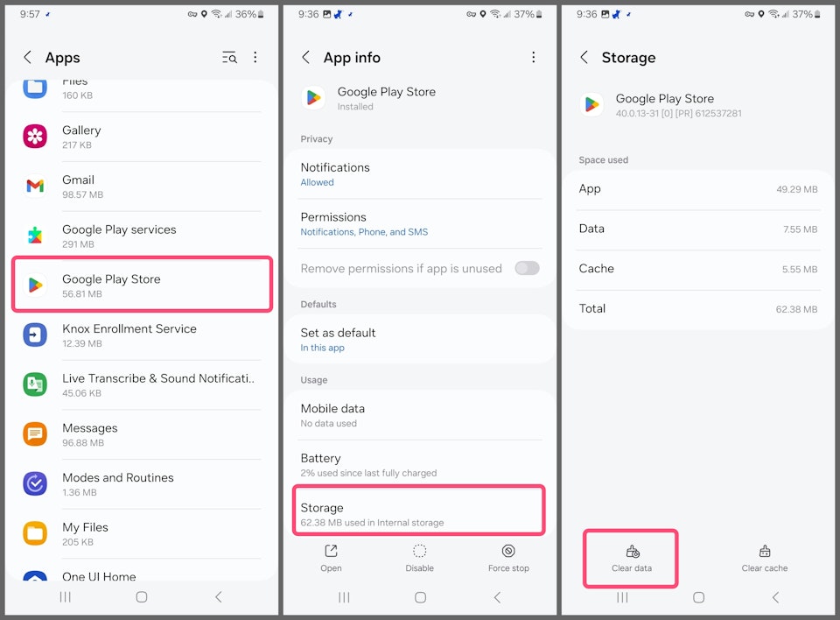Image resolution: width=840 pixels, height=620 pixels.
Task: Tap recents button on App info screen
Action: point(344,597)
